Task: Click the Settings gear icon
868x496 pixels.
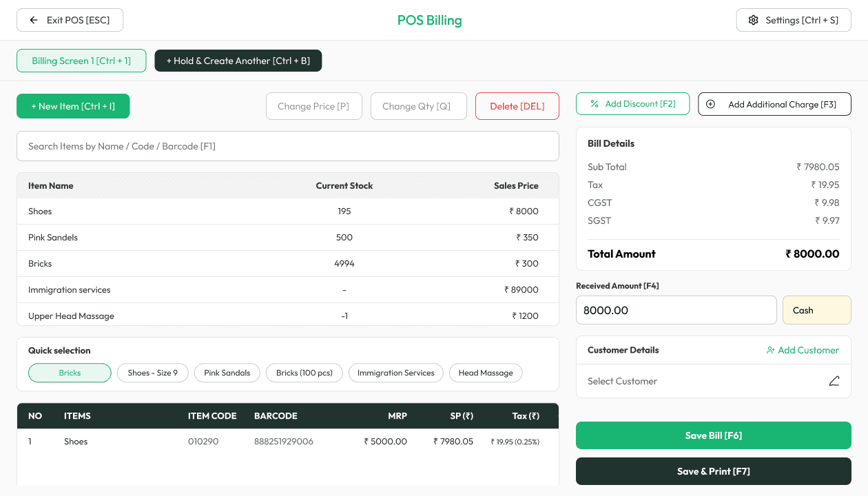Action: (x=754, y=20)
